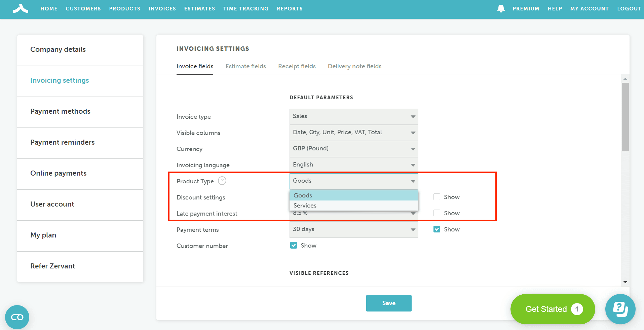Screen dimensions: 644x330
Task: Uncheck Show checkbox for Payment terms
Action: click(437, 229)
